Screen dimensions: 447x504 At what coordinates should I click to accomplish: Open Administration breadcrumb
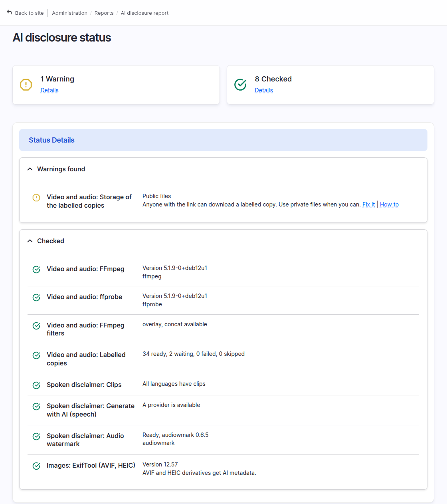69,13
